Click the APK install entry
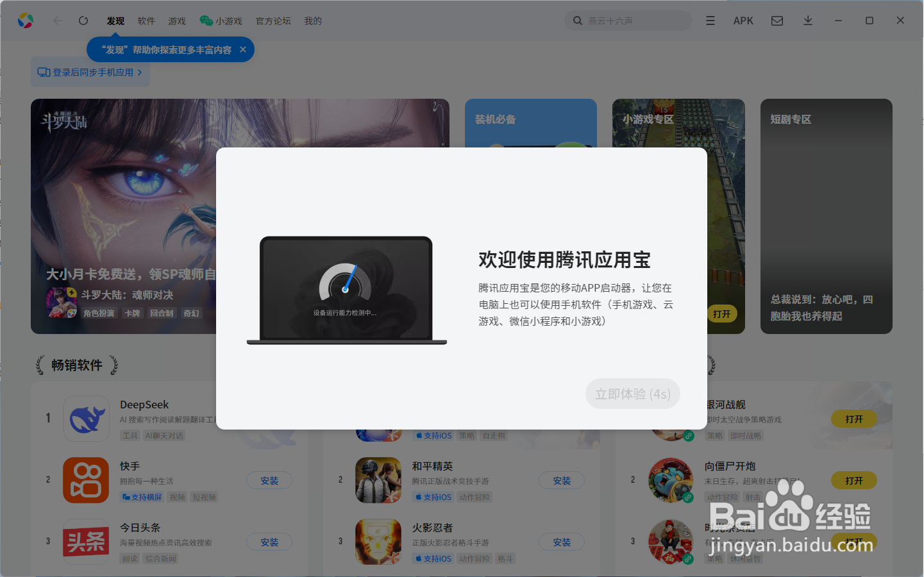 (x=743, y=20)
